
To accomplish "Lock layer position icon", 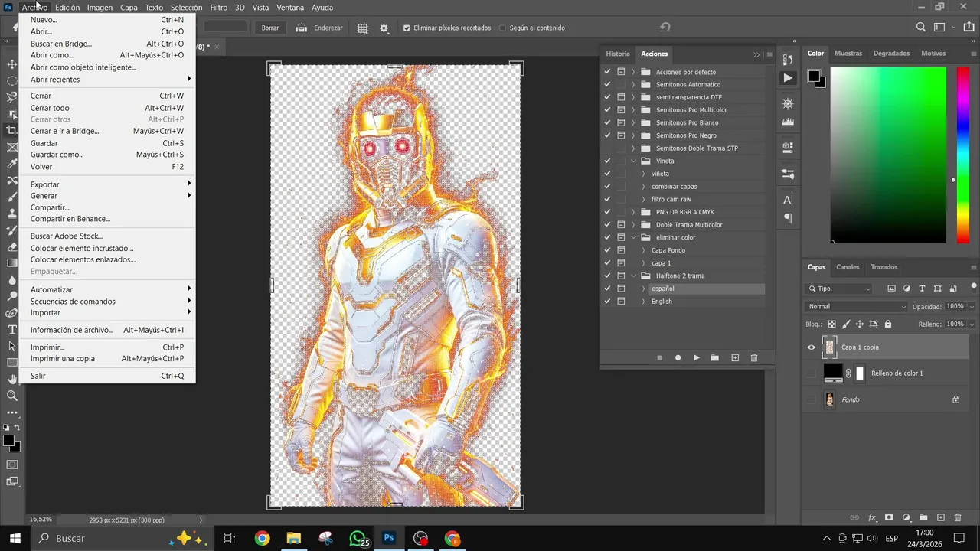I will [x=860, y=324].
